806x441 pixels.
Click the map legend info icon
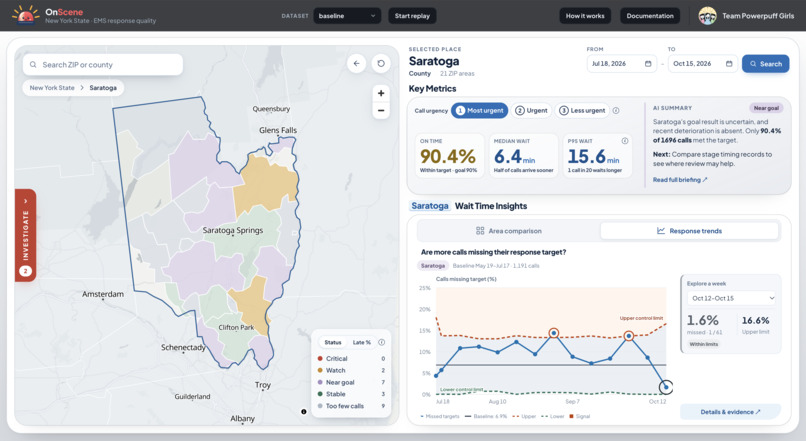tap(381, 342)
